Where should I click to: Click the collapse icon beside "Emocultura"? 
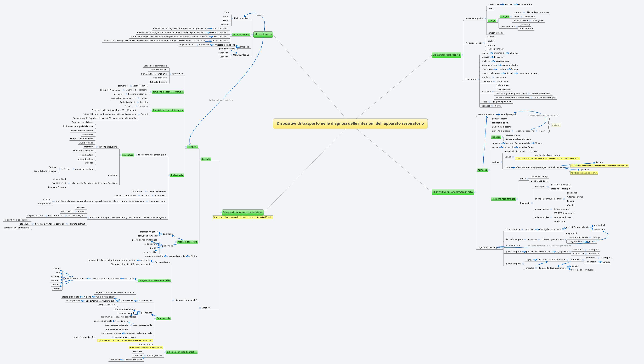[x=120, y=155]
